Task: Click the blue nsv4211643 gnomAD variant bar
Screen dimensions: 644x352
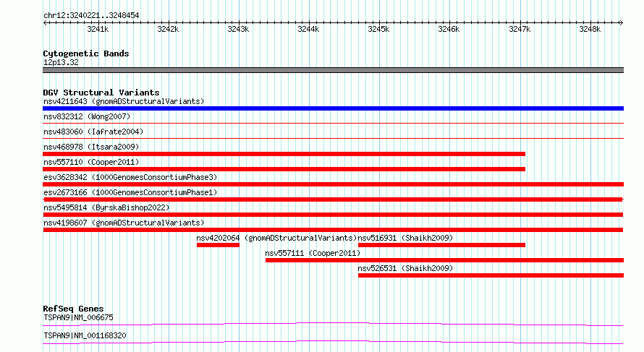Action: (x=333, y=108)
